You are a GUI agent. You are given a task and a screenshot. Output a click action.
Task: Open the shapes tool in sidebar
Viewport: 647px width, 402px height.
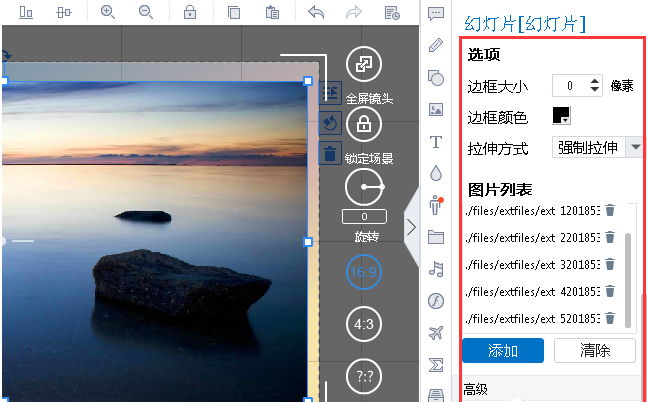pyautogui.click(x=436, y=78)
